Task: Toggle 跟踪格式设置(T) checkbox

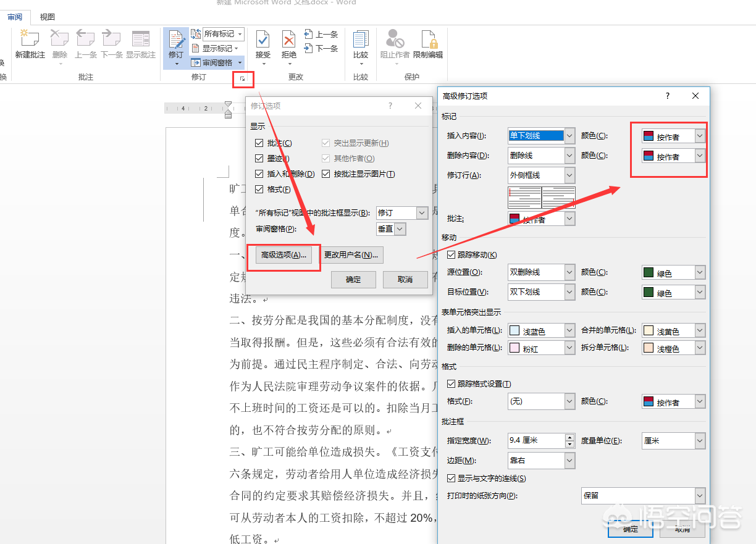Action: tap(451, 384)
